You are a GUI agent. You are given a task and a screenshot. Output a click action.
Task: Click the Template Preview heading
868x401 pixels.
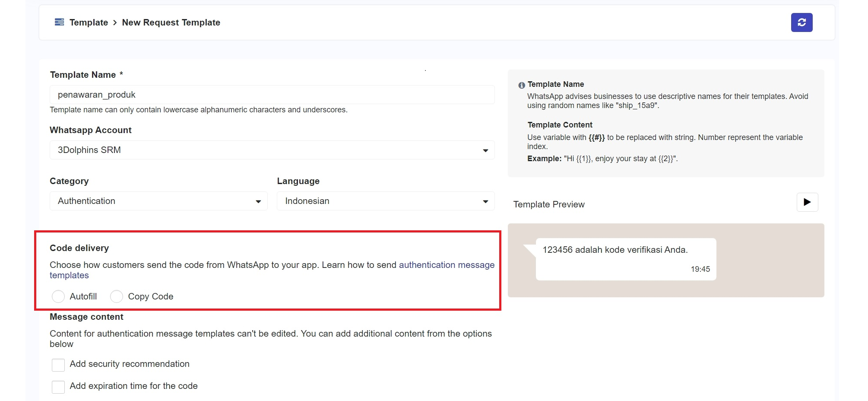(x=548, y=204)
